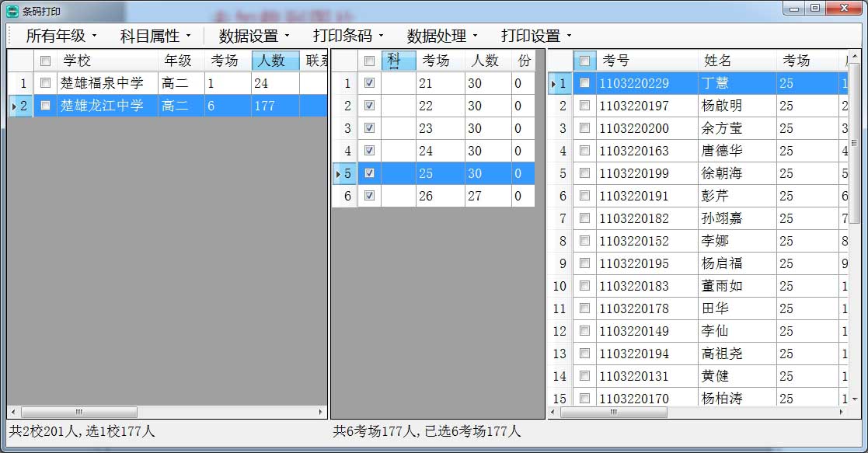Click the 27 people count for room 26
Screen dimensions: 868x453
click(488, 196)
